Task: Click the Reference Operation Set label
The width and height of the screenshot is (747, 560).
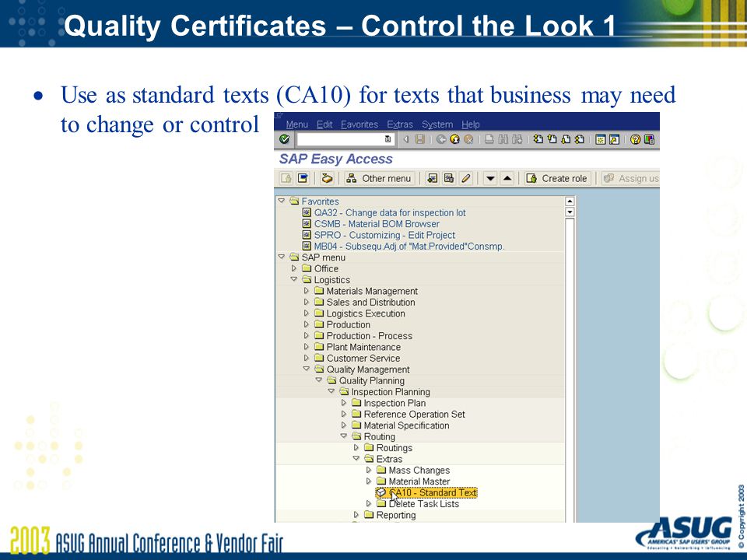Action: tap(414, 415)
